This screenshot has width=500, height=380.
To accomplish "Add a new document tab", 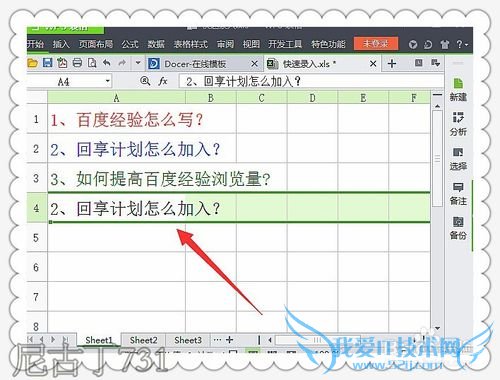I will [x=392, y=63].
